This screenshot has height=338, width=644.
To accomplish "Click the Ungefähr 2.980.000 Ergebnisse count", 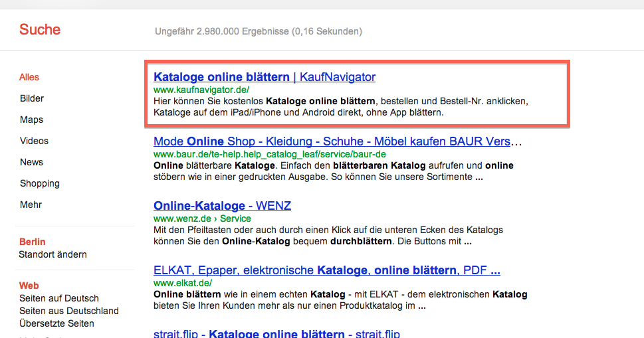I will pos(259,32).
